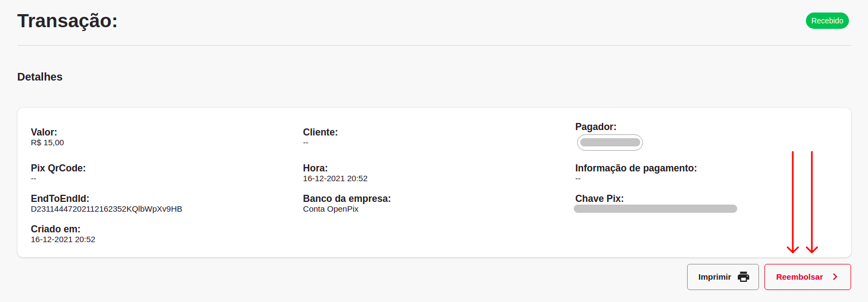This screenshot has height=302, width=868.
Task: Click the EndToEndId code value
Action: coord(106,209)
